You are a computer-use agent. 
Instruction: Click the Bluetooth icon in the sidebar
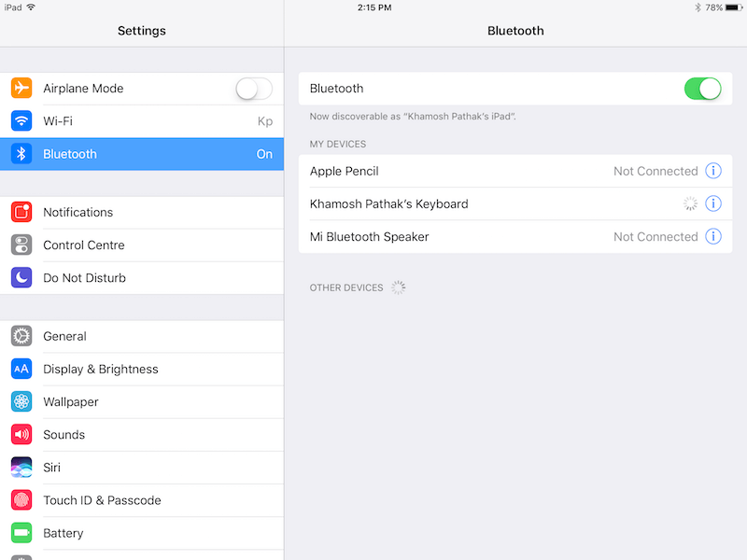click(x=21, y=153)
